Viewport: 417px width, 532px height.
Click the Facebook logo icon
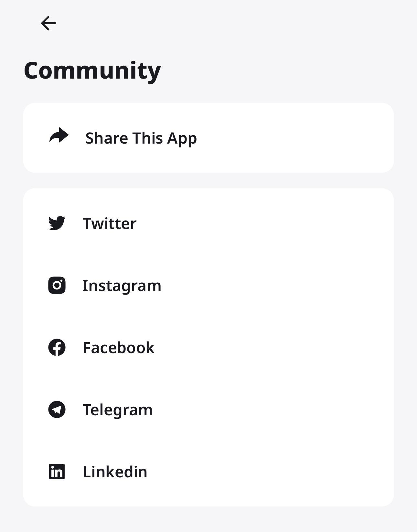(57, 347)
